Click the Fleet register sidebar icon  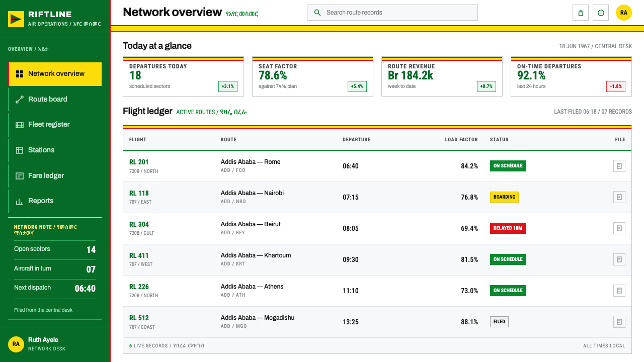pyautogui.click(x=20, y=125)
